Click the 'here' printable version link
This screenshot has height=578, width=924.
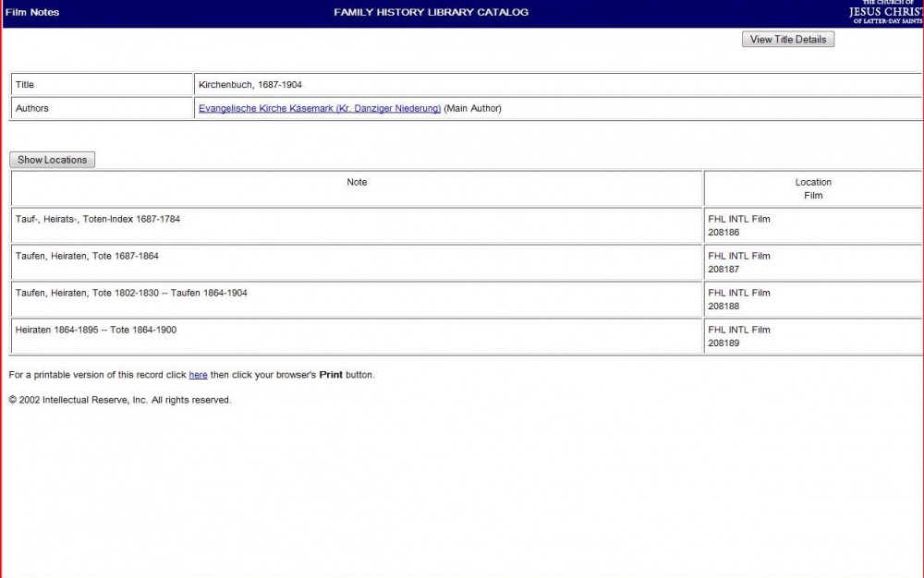pos(198,375)
